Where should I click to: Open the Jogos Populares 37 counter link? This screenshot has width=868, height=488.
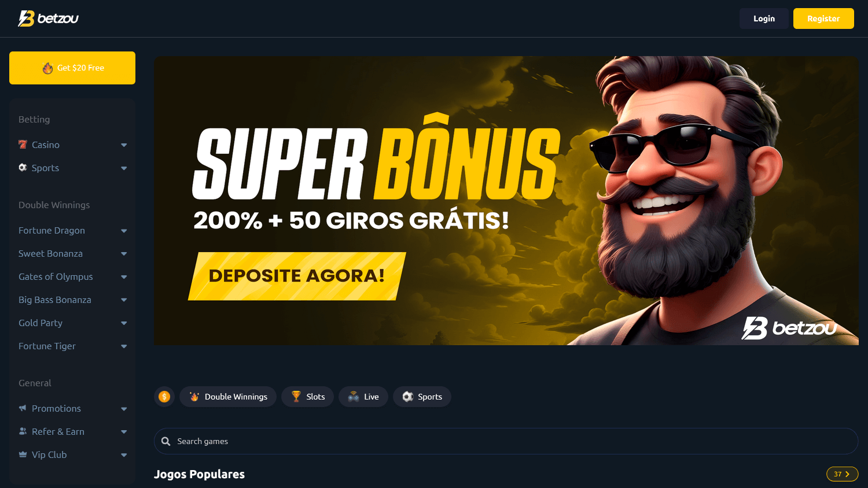click(842, 474)
